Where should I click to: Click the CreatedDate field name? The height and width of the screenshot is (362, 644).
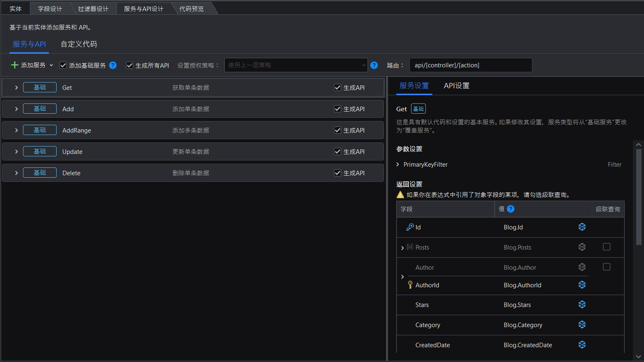point(432,345)
